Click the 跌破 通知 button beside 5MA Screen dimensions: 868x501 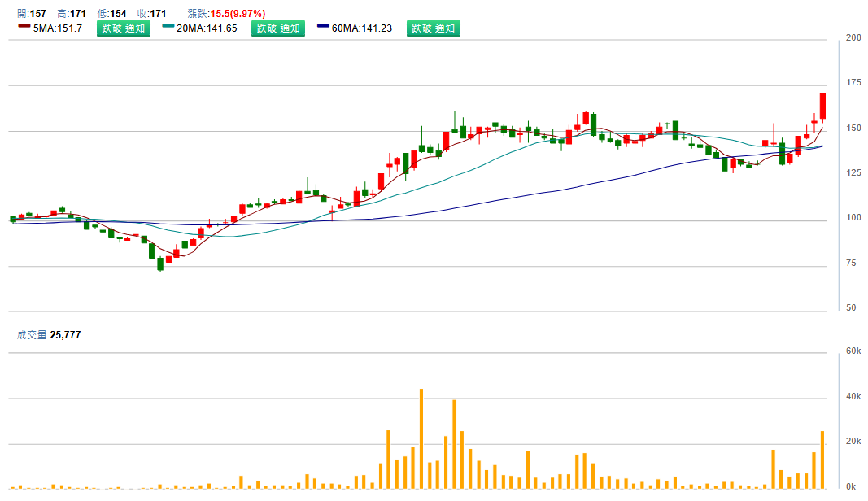click(123, 28)
